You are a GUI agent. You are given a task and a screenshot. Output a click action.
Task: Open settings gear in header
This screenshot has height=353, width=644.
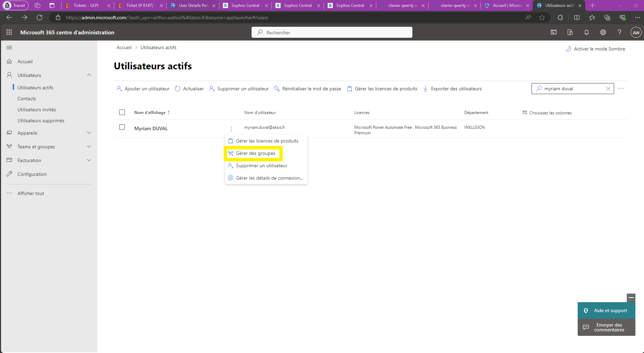click(x=603, y=32)
